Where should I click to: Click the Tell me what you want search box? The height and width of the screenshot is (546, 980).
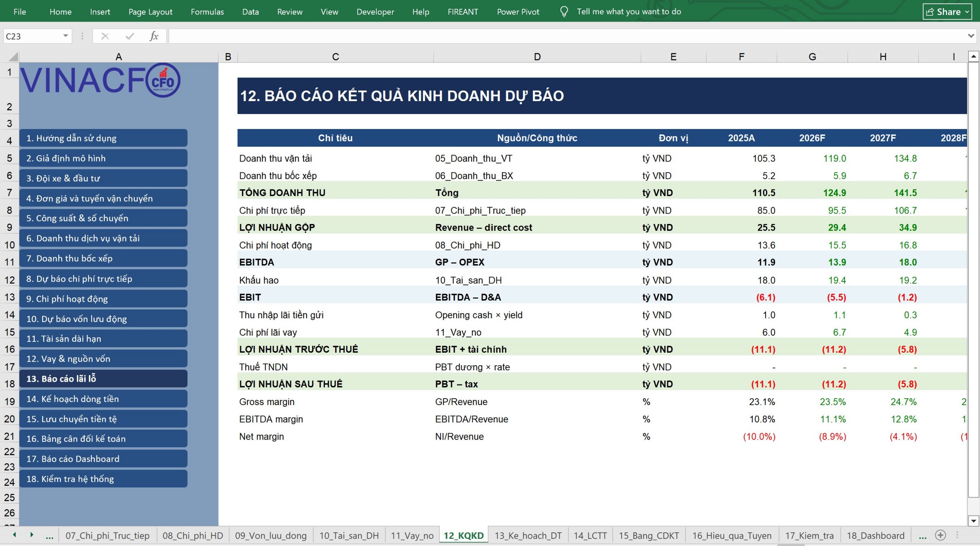[629, 11]
